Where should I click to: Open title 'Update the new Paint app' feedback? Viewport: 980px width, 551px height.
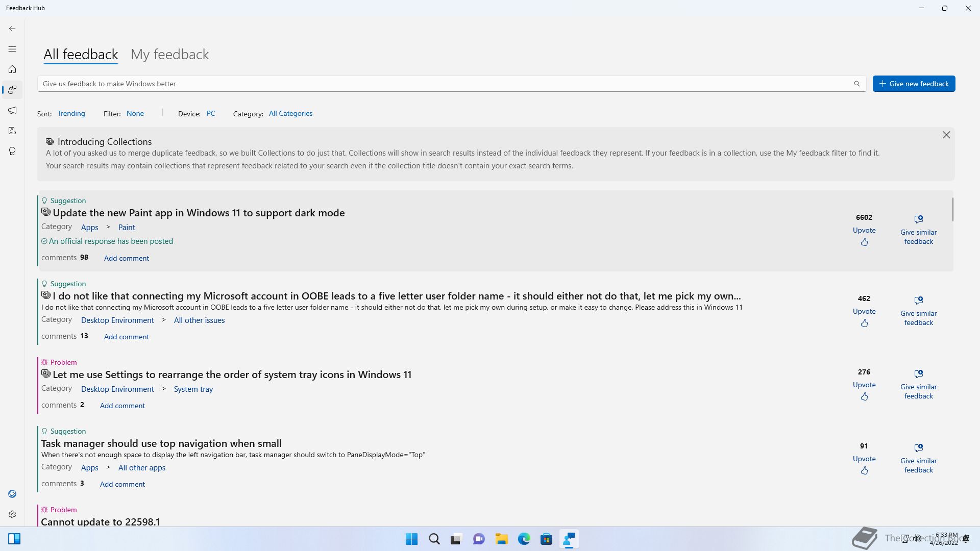click(x=199, y=213)
